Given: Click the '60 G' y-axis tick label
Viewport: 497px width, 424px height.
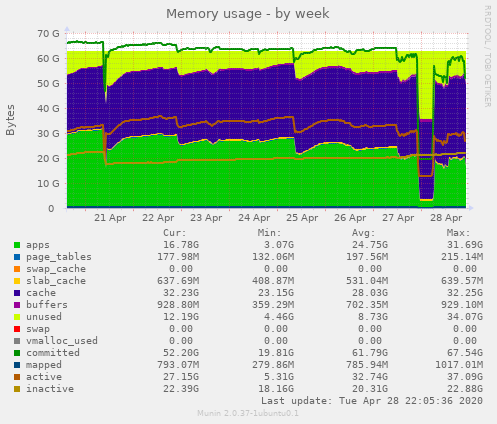Looking at the screenshot, I should [x=48, y=58].
